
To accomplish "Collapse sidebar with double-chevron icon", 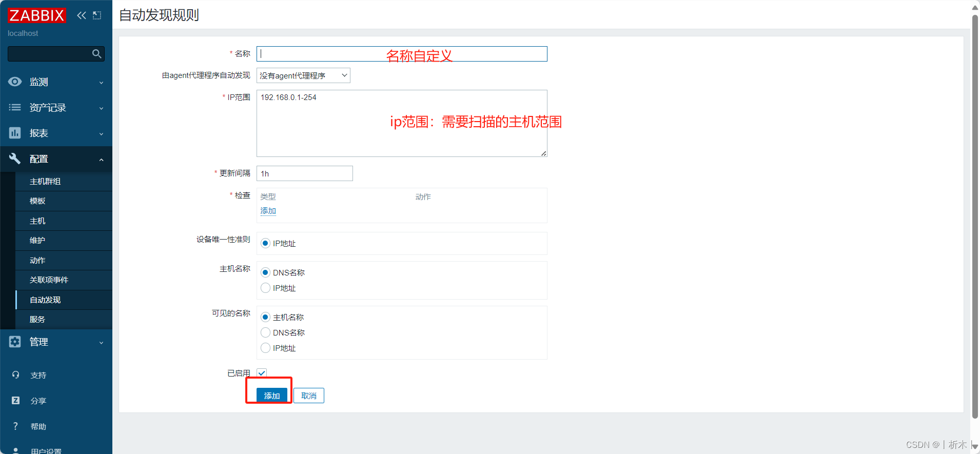I will pos(81,15).
